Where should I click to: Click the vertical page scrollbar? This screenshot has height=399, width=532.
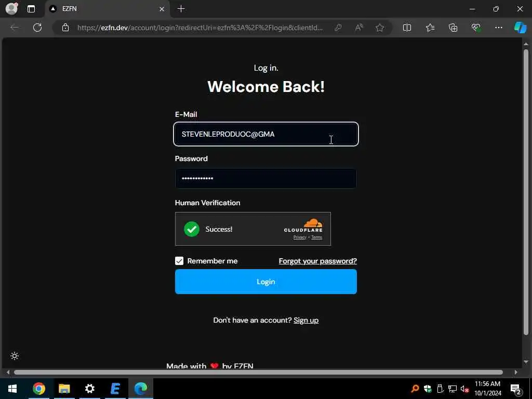(526, 192)
